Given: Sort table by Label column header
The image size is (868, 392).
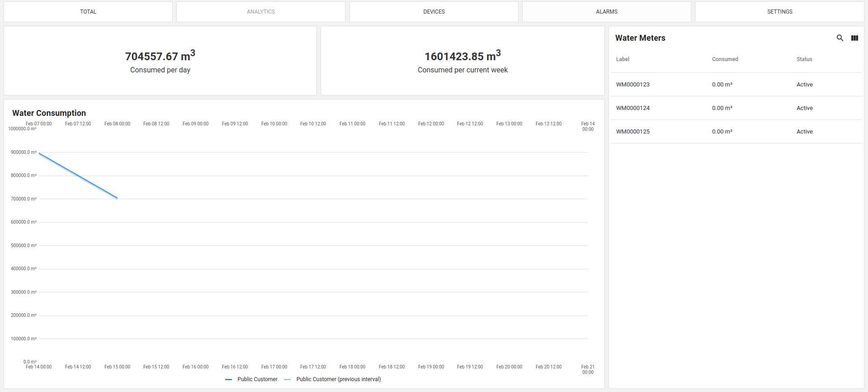Looking at the screenshot, I should 623,59.
